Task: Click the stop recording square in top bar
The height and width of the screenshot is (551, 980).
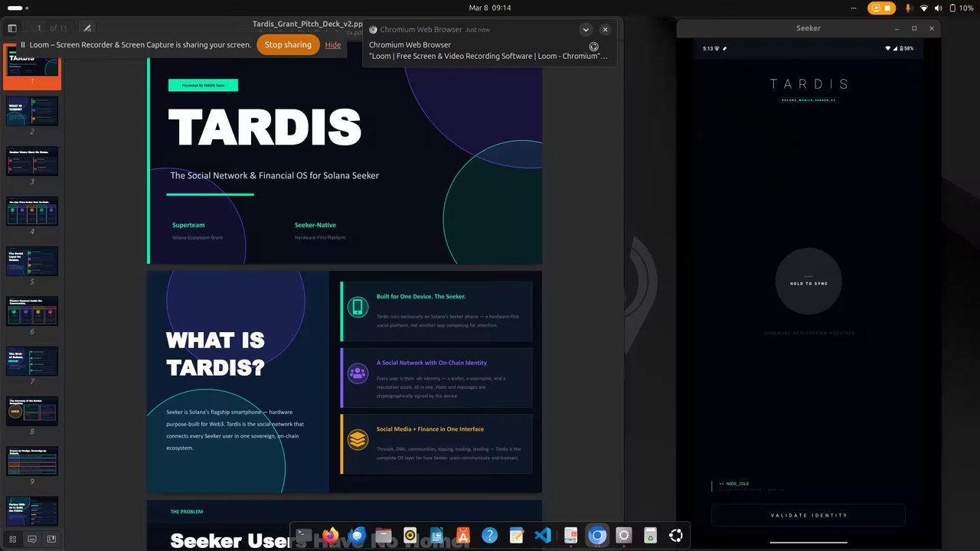Action: [x=888, y=8]
